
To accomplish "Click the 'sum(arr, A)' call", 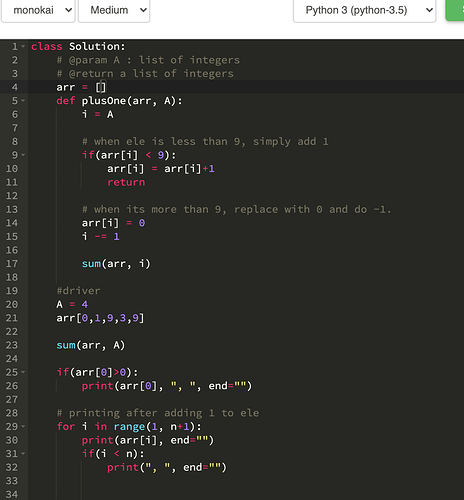I will pos(91,345).
